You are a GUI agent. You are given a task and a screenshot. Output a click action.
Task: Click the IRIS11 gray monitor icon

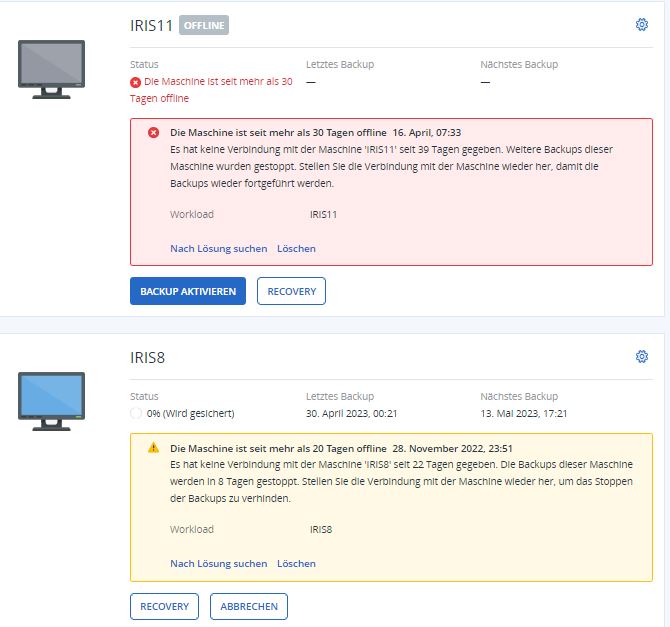click(x=51, y=69)
